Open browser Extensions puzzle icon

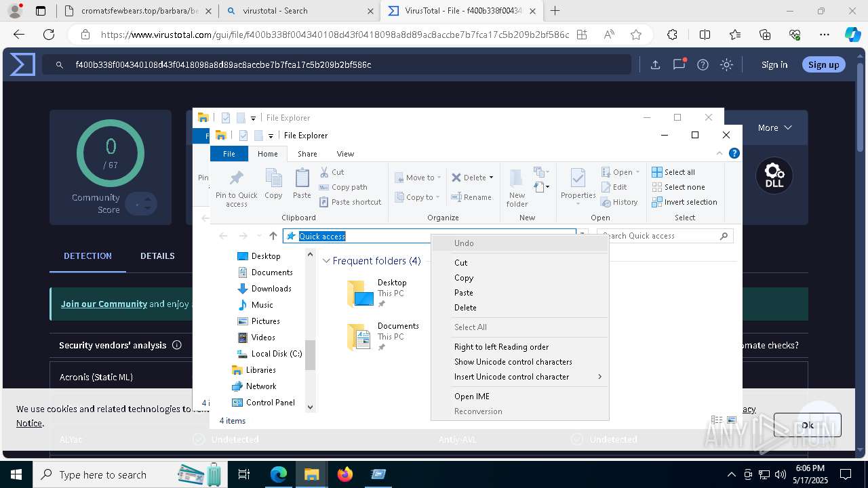(672, 35)
